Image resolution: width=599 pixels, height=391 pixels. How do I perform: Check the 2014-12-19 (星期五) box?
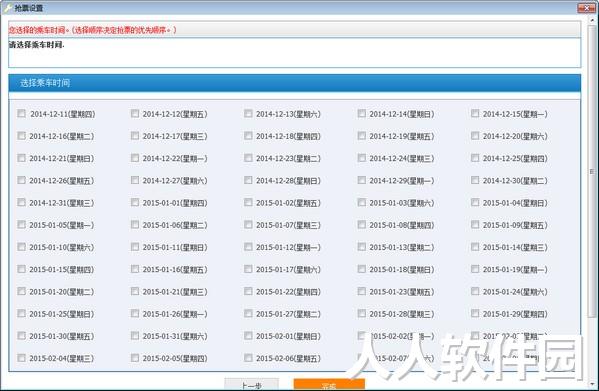coord(361,136)
